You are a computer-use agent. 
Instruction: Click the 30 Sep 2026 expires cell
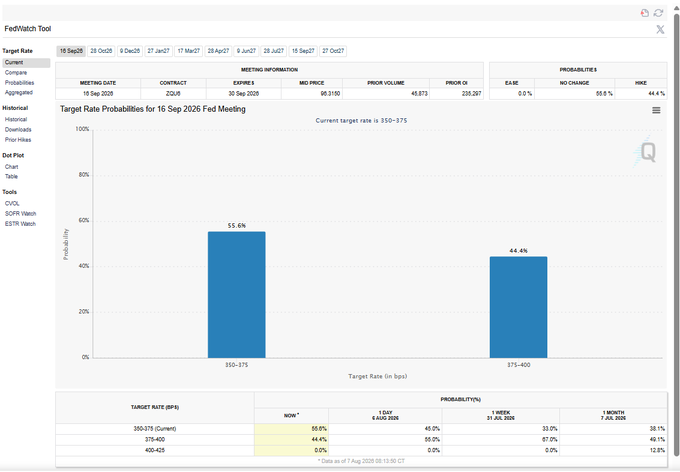tap(244, 94)
